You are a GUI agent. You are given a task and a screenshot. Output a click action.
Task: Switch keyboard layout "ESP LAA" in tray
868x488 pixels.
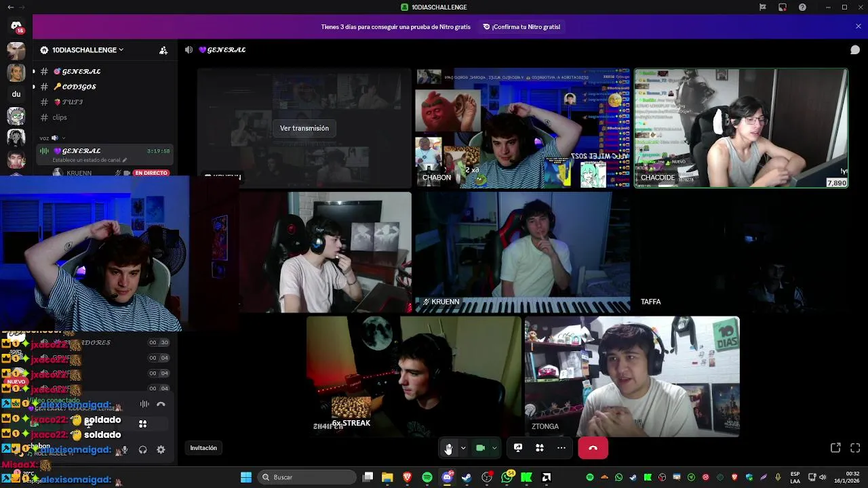[x=795, y=477]
